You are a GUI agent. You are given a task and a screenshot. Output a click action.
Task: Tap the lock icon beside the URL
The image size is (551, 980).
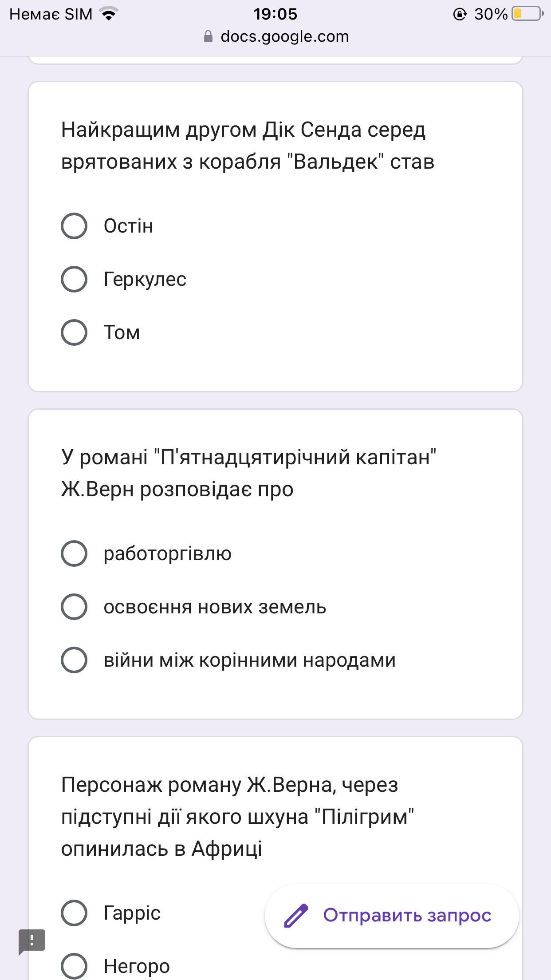click(208, 37)
